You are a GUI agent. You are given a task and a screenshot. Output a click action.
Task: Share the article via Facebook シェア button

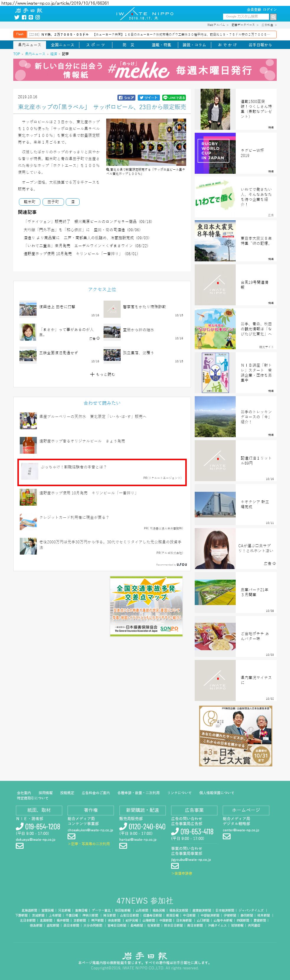tap(126, 98)
